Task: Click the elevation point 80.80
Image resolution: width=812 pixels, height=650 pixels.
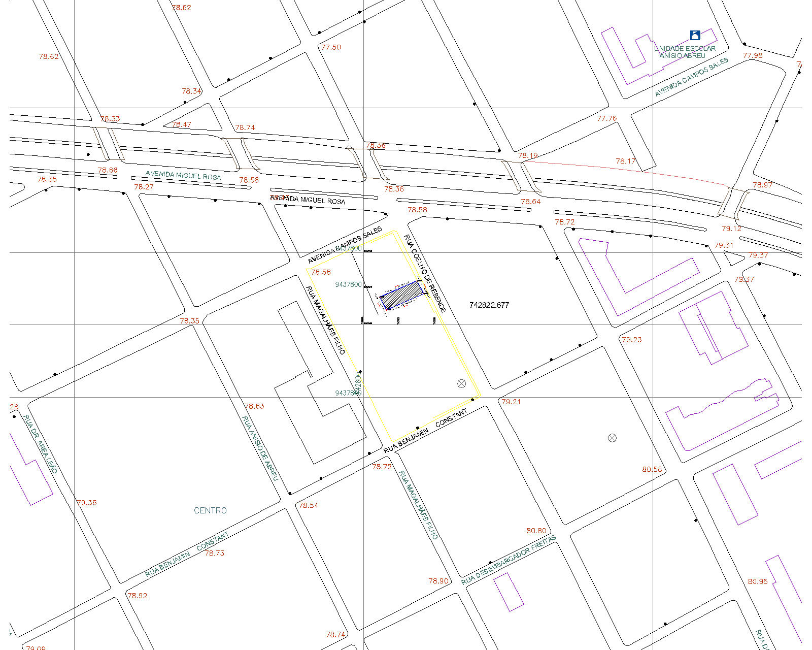Action: (x=536, y=531)
